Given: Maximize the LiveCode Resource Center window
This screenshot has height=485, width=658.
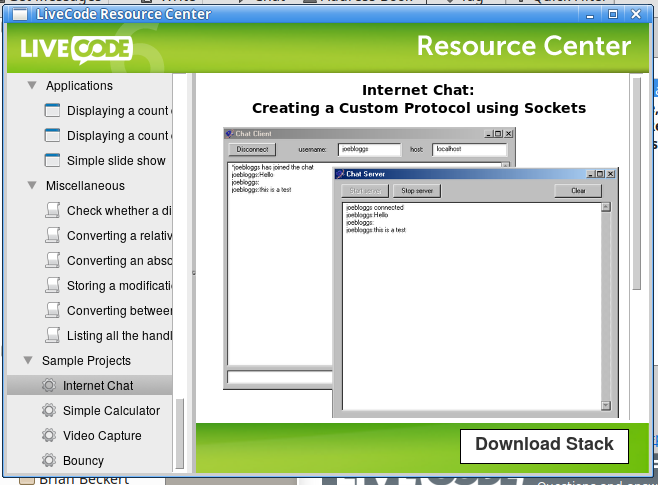Looking at the screenshot, I should coord(613,14).
